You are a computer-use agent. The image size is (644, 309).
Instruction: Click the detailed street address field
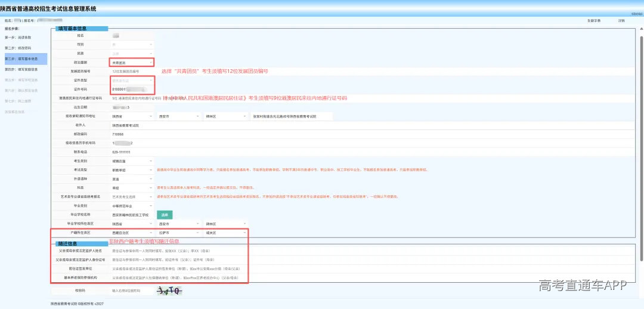pos(292,116)
